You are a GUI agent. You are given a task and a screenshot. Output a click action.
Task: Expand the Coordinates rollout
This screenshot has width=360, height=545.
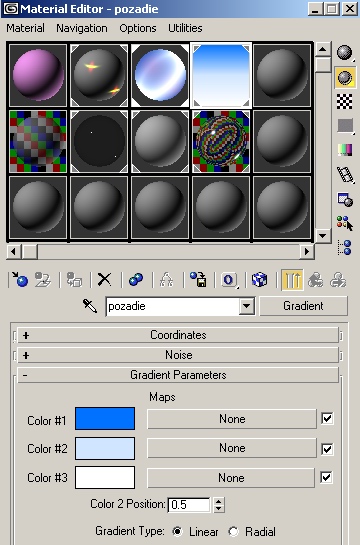pyautogui.click(x=178, y=335)
